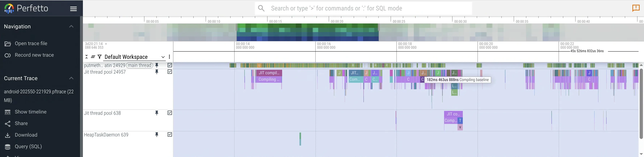Image resolution: width=644 pixels, height=157 pixels.
Task: Click the 45s 526ms span duration label
Action: (587, 51)
